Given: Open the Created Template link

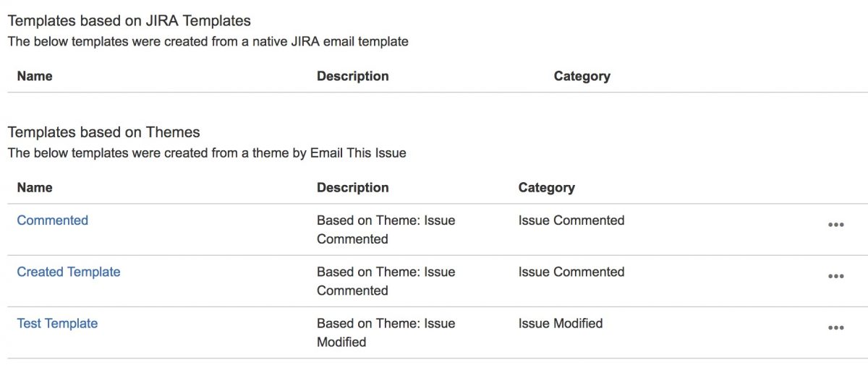Looking at the screenshot, I should click(69, 272).
